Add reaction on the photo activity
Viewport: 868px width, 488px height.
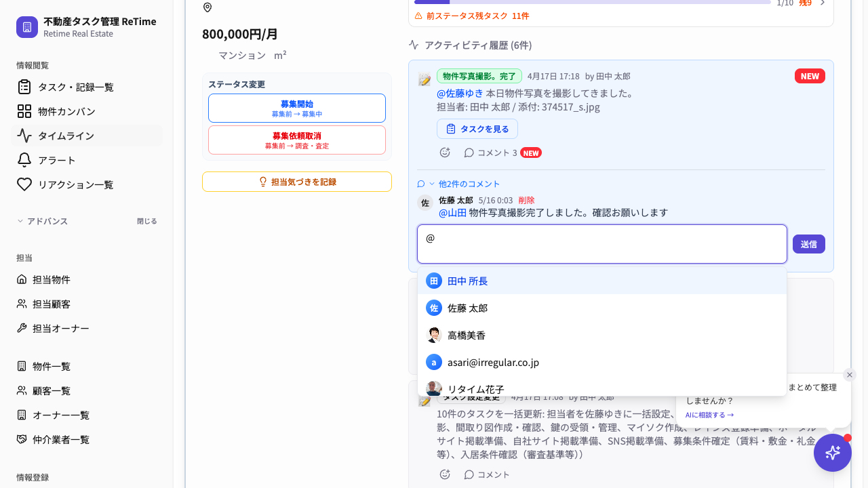tap(445, 152)
